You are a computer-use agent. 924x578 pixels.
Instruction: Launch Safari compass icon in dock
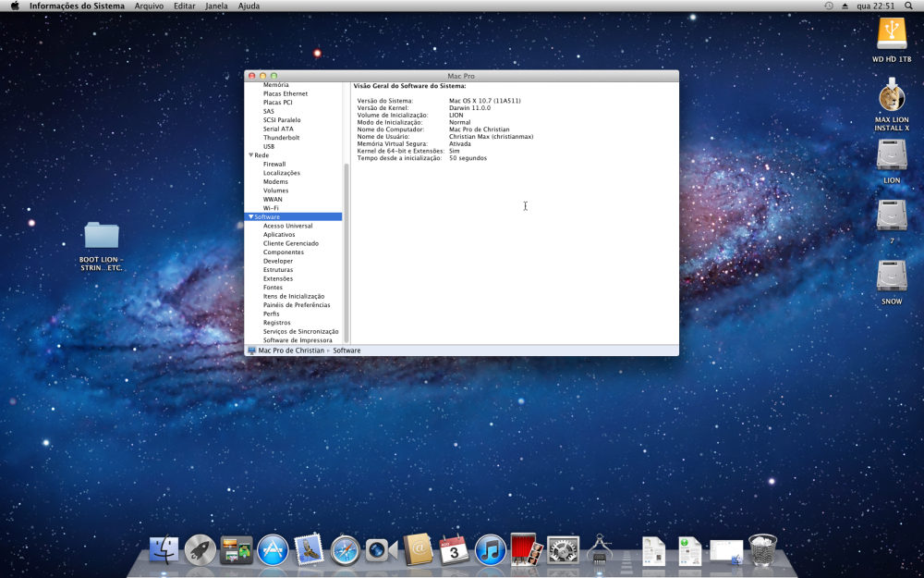pos(346,550)
